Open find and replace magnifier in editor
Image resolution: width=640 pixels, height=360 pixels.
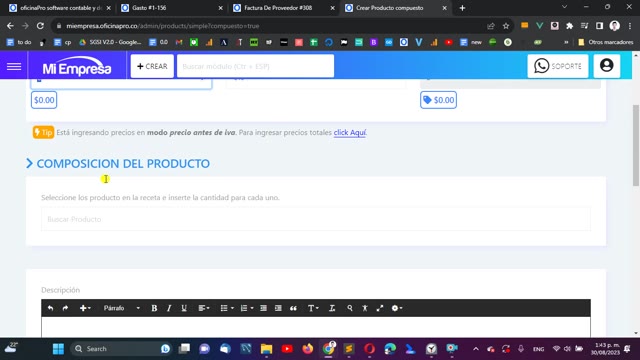[350, 308]
